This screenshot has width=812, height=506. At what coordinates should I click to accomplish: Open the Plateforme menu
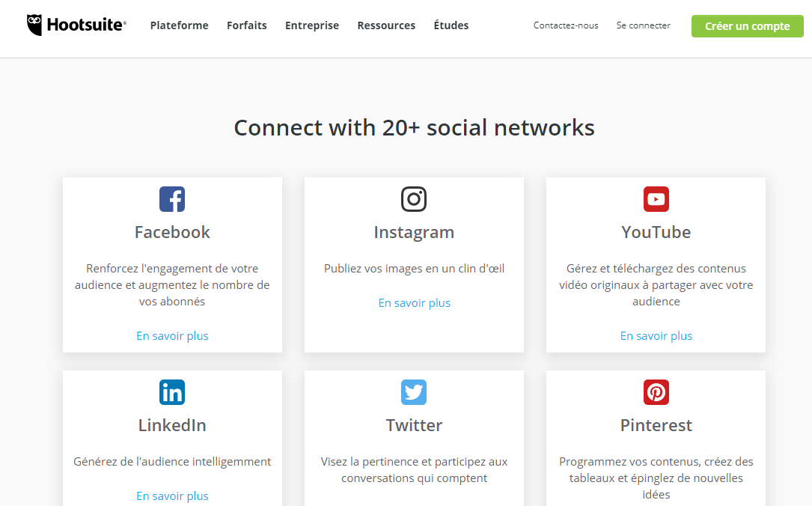tap(179, 25)
